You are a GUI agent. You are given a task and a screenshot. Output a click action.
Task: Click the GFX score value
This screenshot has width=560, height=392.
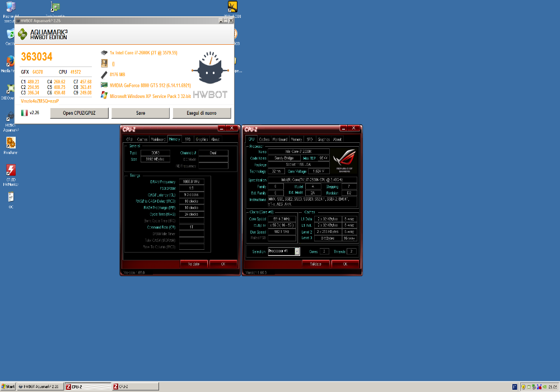[x=38, y=72]
